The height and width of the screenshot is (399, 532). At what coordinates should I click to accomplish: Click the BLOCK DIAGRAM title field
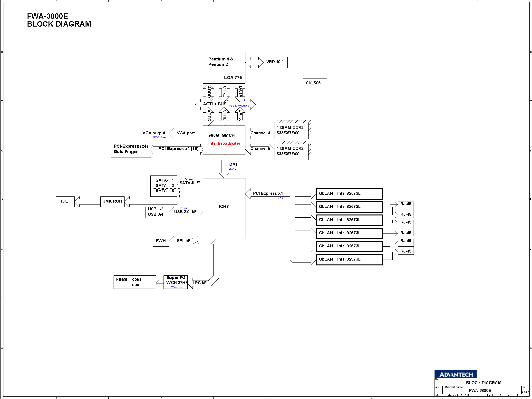point(484,383)
